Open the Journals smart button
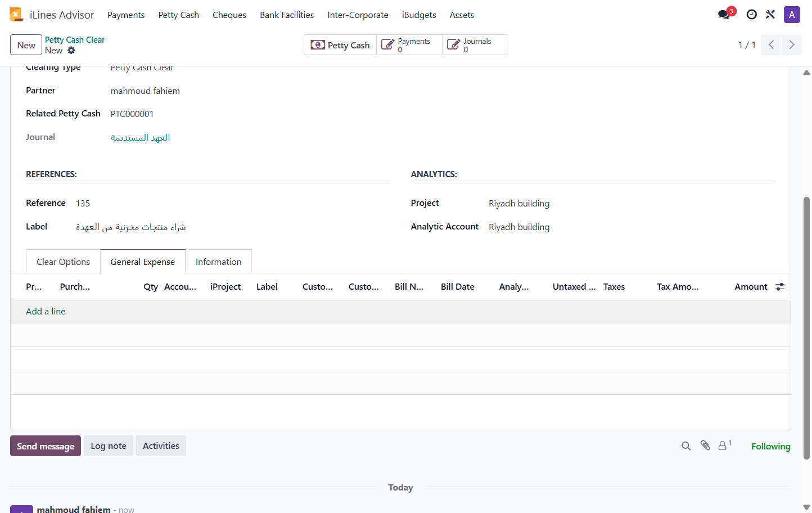The image size is (812, 513). pyautogui.click(x=475, y=45)
